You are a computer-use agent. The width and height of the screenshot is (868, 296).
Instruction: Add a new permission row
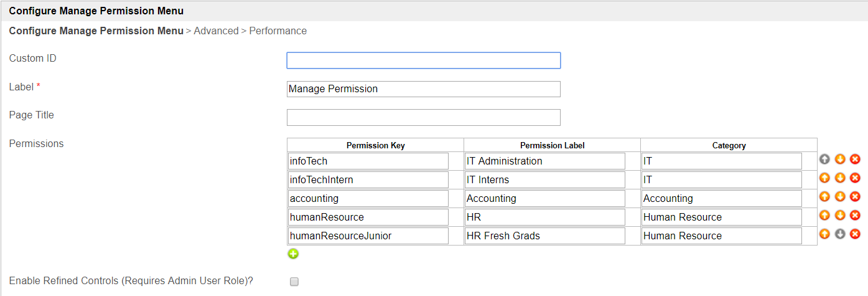click(x=293, y=254)
